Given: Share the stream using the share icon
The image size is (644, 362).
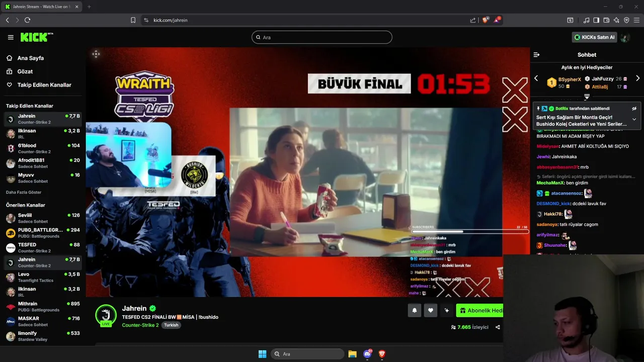Looking at the screenshot, I should (498, 327).
